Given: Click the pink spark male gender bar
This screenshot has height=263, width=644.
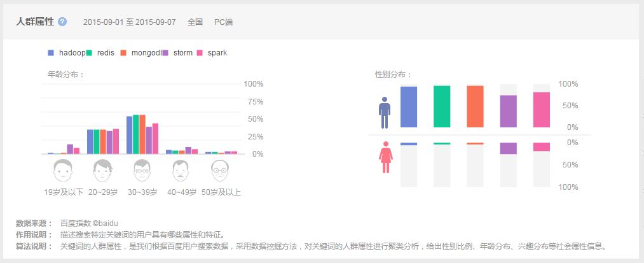Looking at the screenshot, I should tap(541, 110).
